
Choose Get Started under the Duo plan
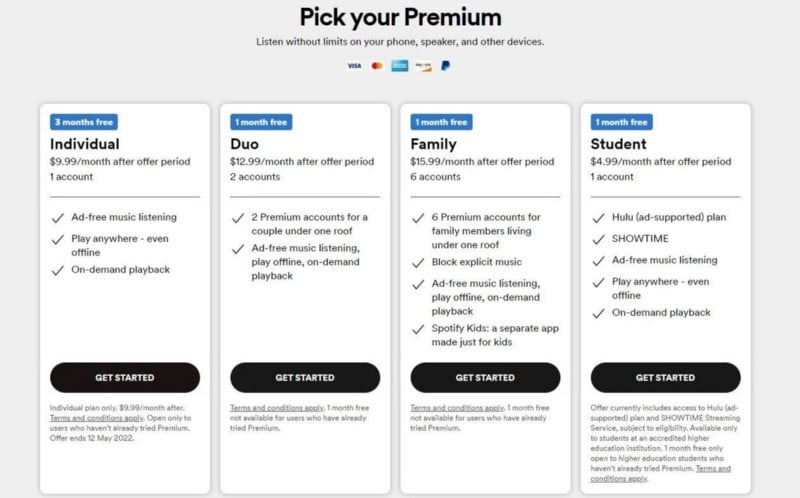[x=305, y=378]
